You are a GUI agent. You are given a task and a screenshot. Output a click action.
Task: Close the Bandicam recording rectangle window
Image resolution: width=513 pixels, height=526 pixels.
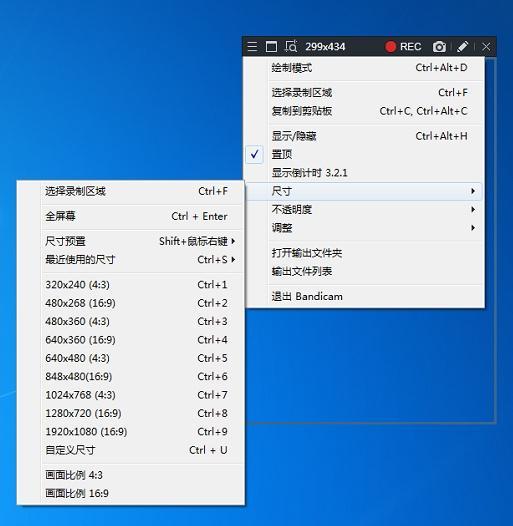point(486,46)
